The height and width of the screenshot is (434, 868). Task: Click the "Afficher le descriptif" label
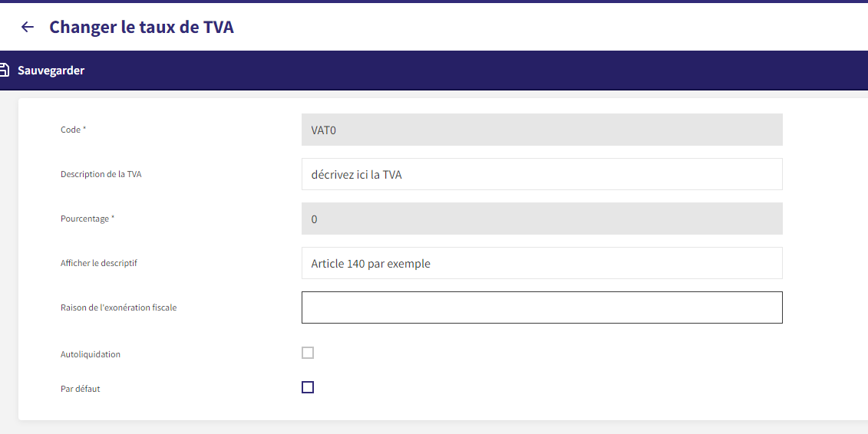98,263
